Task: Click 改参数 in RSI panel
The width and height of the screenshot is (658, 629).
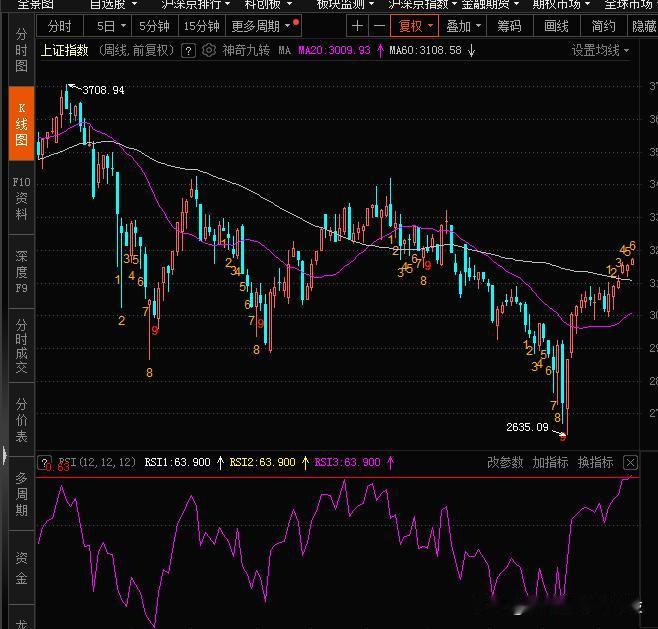Action: click(x=505, y=462)
